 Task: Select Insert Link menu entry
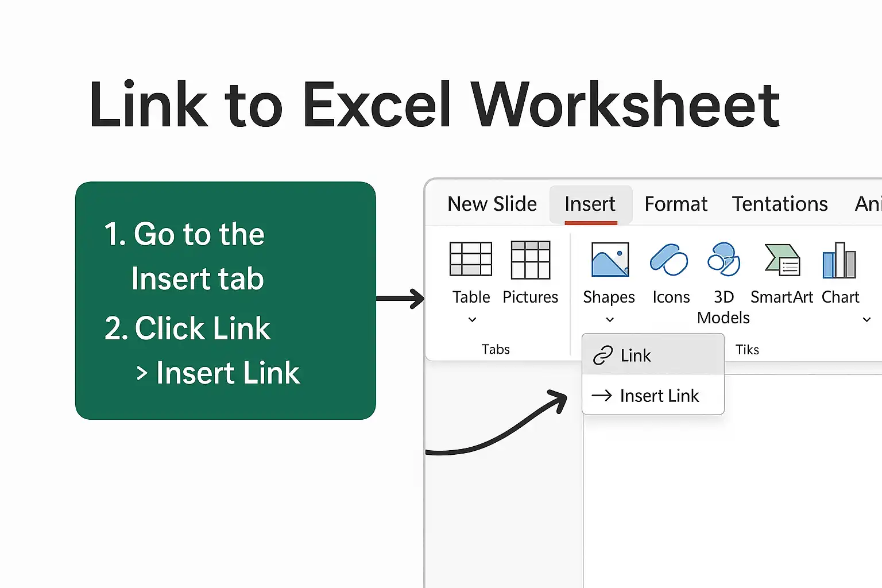pyautogui.click(x=653, y=395)
